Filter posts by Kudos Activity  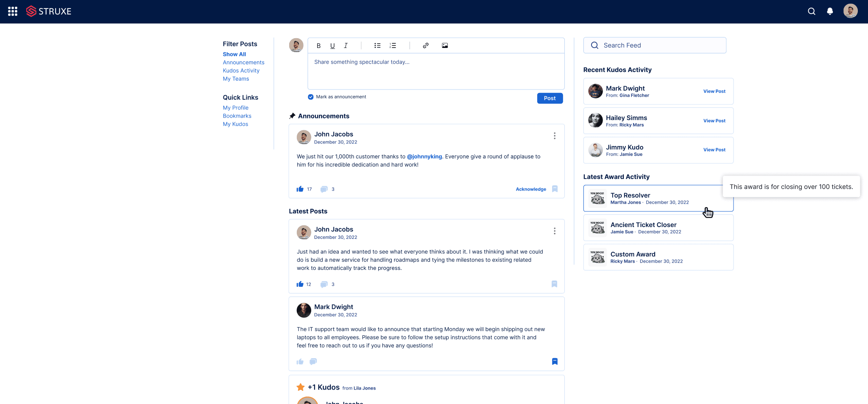(241, 71)
